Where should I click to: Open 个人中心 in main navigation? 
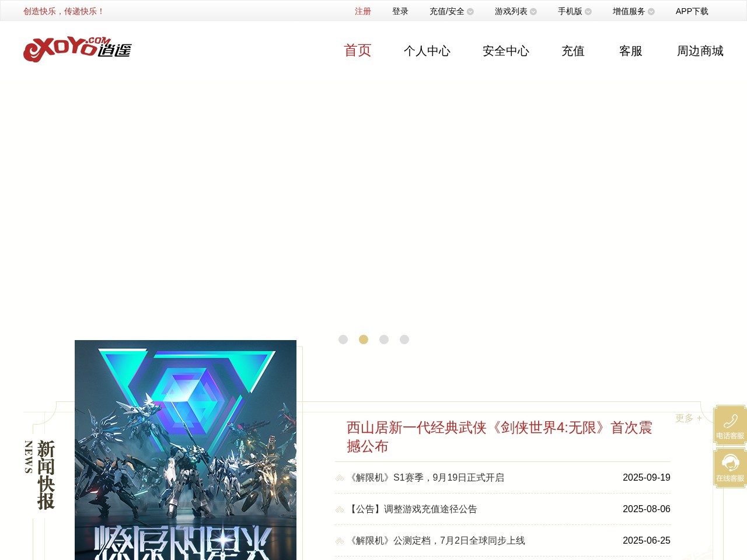[427, 51]
